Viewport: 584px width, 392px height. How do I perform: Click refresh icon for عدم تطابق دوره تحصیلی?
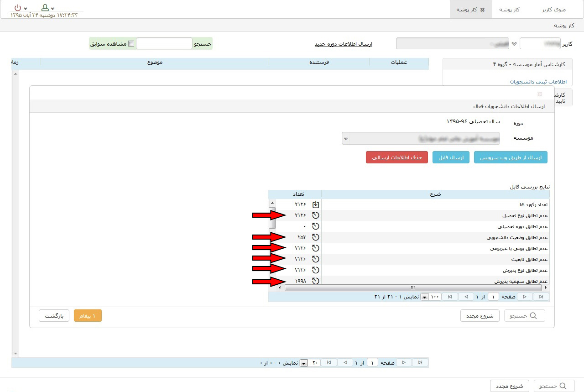[315, 226]
